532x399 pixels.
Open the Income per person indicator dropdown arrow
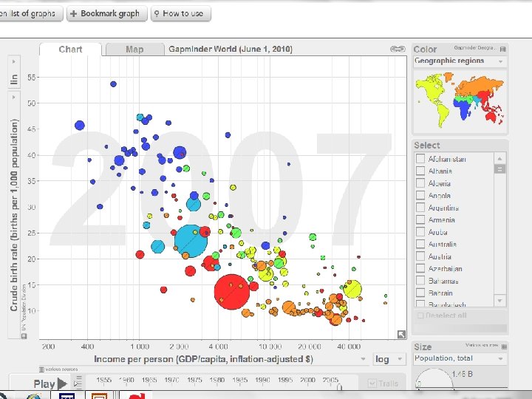click(x=363, y=359)
